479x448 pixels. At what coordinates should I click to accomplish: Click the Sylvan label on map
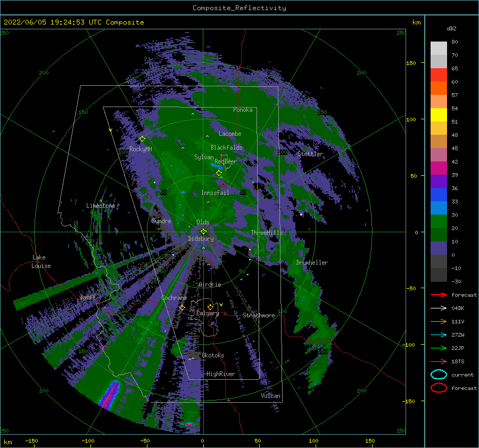(x=204, y=157)
